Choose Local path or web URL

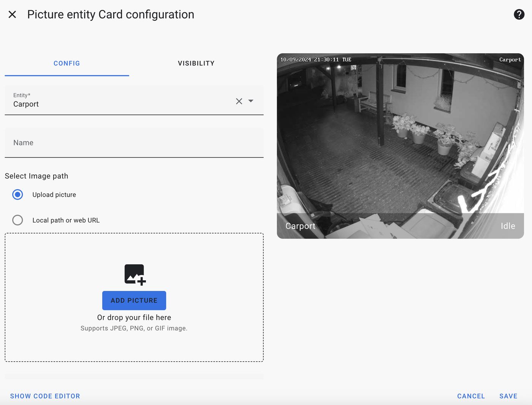[17, 220]
